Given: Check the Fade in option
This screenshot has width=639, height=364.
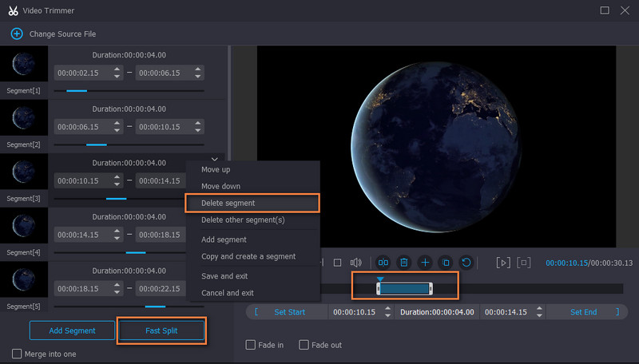Looking at the screenshot, I should point(250,345).
